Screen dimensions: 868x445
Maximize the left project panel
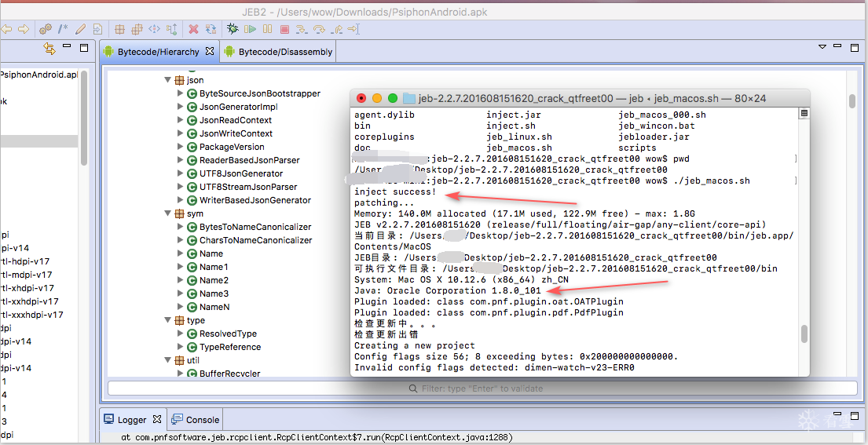click(84, 48)
